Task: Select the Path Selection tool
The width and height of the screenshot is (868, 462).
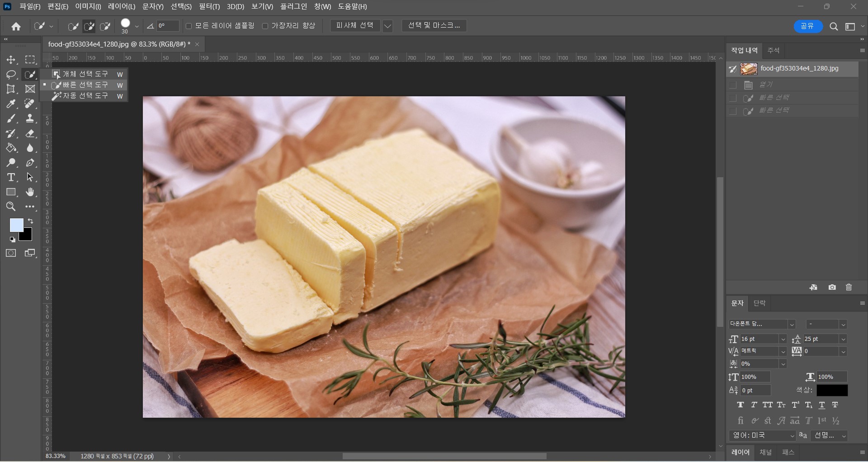Action: pos(30,177)
